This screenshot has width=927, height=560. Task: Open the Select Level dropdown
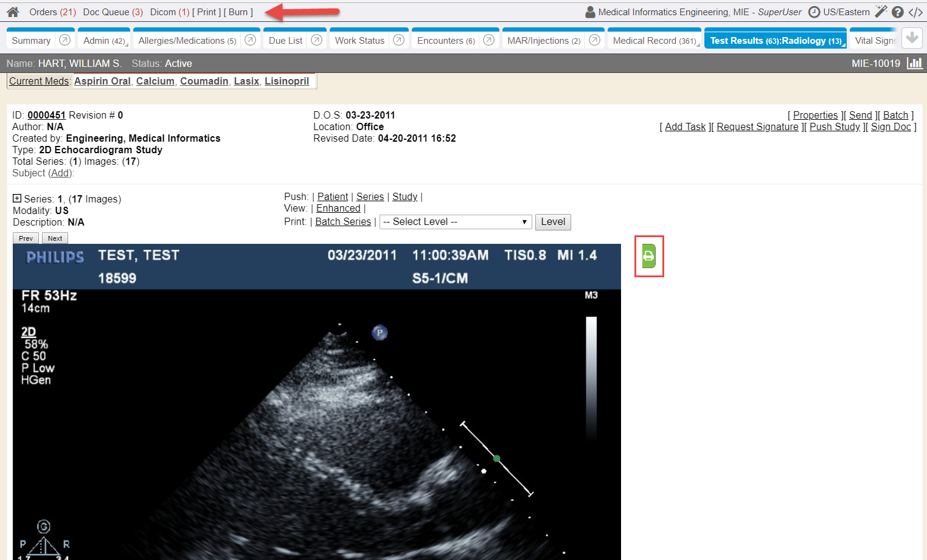pos(455,222)
